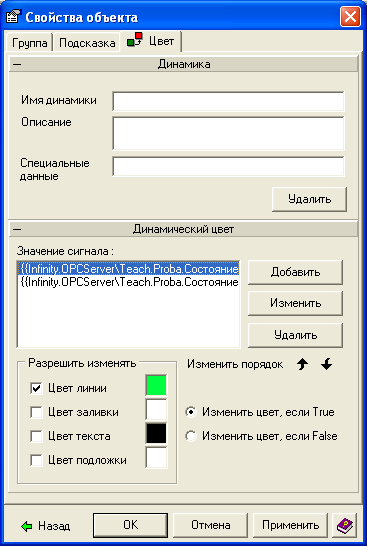Switch to the Группа tab
The width and height of the screenshot is (367, 546).
30,43
